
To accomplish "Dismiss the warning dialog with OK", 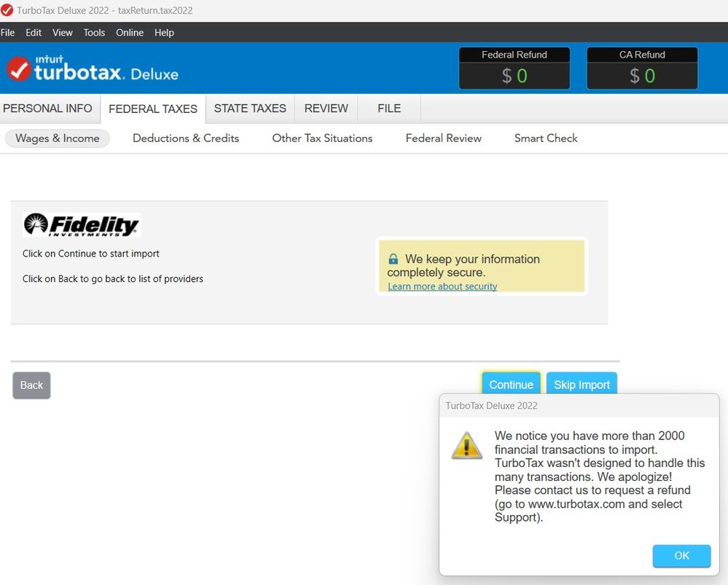I will [x=681, y=556].
